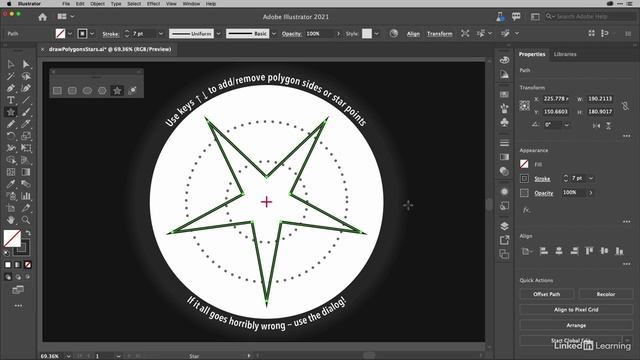Select the Artboard tool
Viewport: 640px width, 360px height.
coord(11,208)
